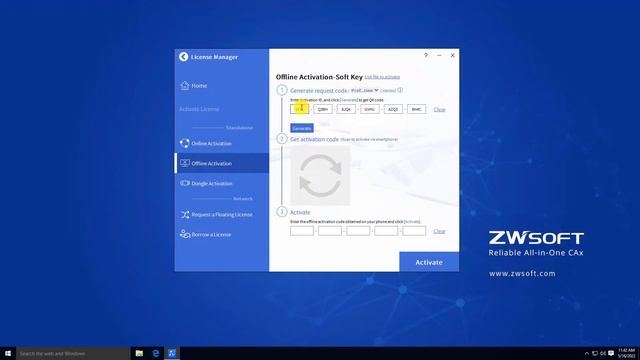
Task: Click the Borrow a License hand icon
Action: click(184, 234)
